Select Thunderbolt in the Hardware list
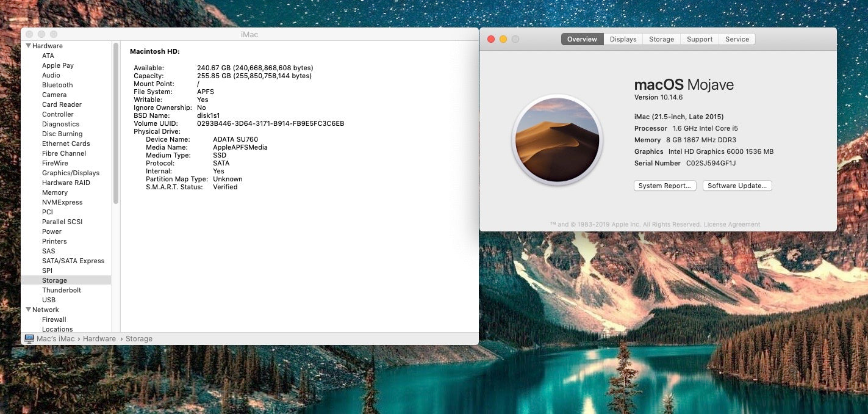868x414 pixels. (62, 290)
